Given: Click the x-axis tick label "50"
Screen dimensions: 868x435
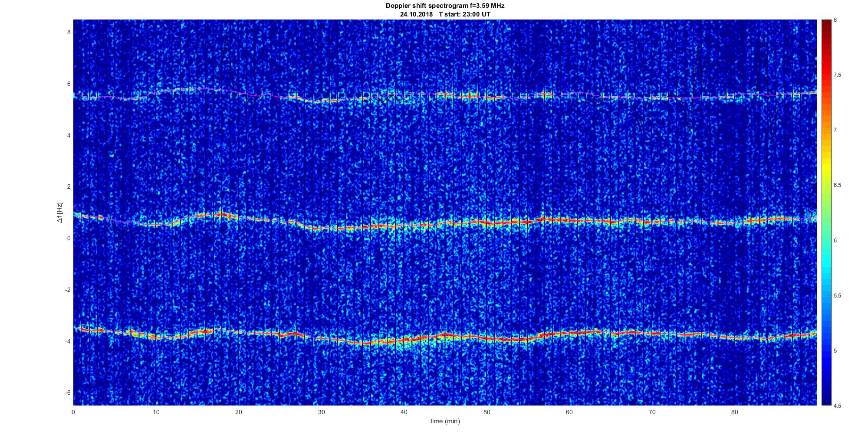Looking at the screenshot, I should 487,412.
